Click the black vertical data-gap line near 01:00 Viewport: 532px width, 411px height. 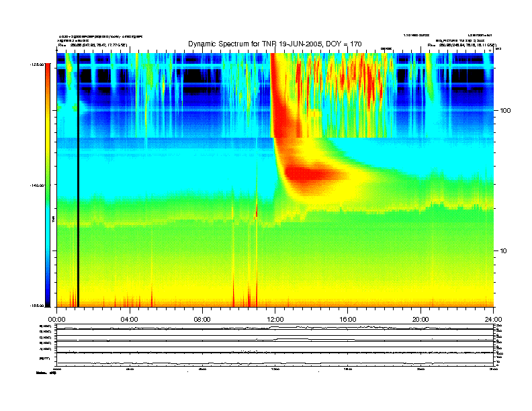tap(78, 180)
